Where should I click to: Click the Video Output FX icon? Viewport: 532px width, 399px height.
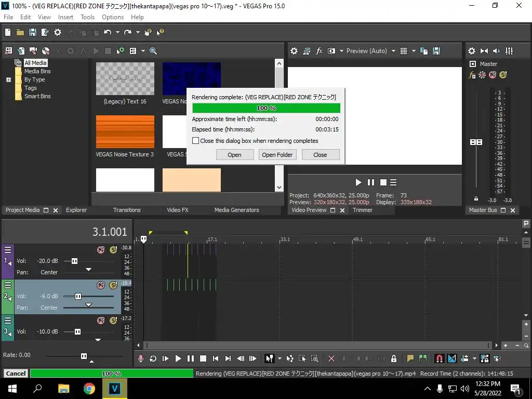pos(319,51)
